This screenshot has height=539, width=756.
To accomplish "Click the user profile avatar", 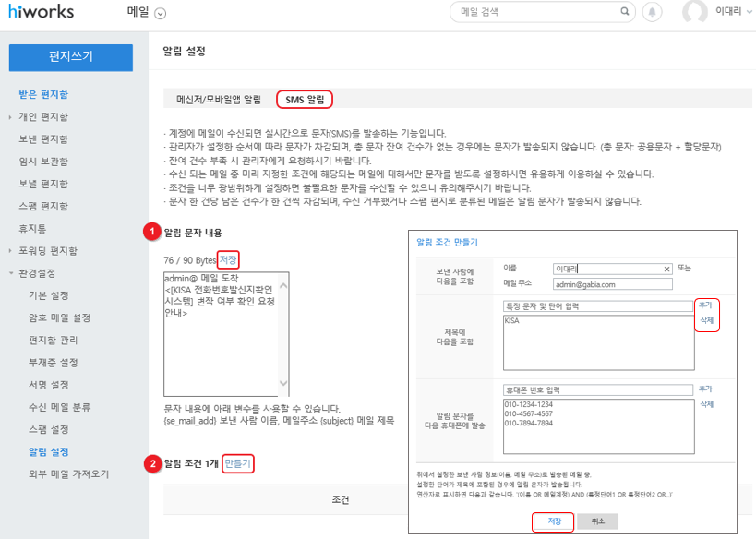I will click(x=694, y=12).
